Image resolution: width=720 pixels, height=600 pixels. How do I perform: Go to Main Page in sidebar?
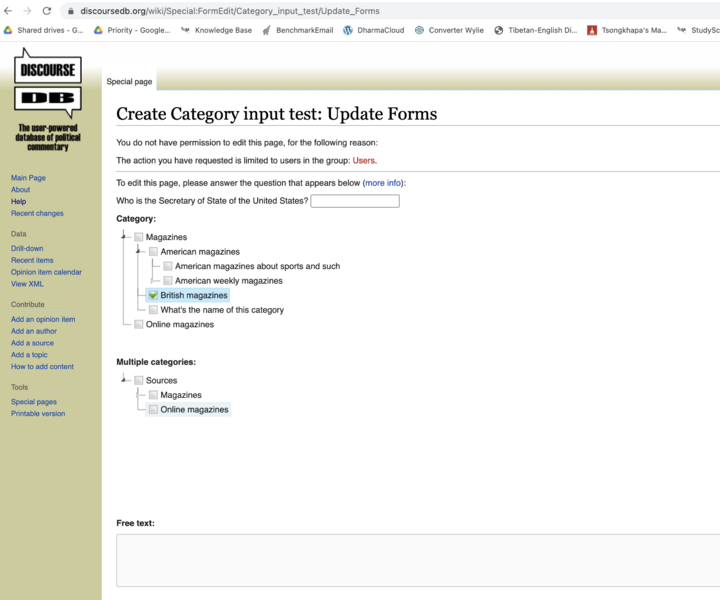[x=28, y=178]
